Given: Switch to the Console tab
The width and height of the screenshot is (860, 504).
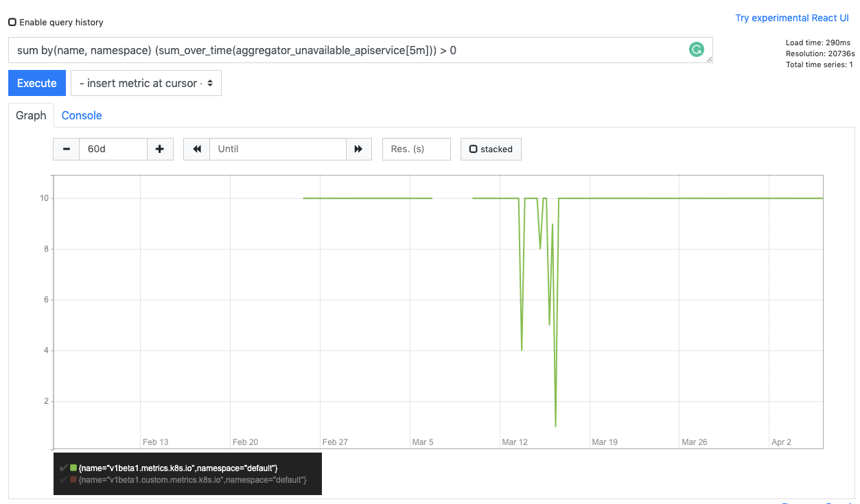Looking at the screenshot, I should pyautogui.click(x=82, y=115).
